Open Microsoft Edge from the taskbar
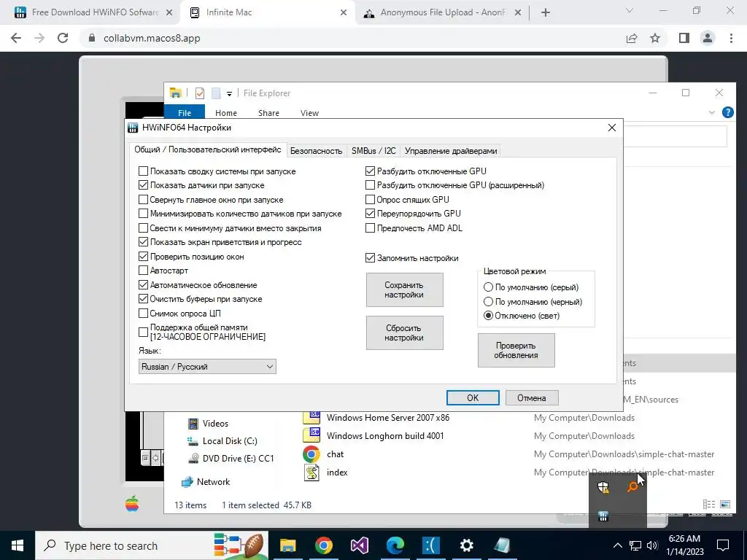The width and height of the screenshot is (747, 560). coord(395,545)
